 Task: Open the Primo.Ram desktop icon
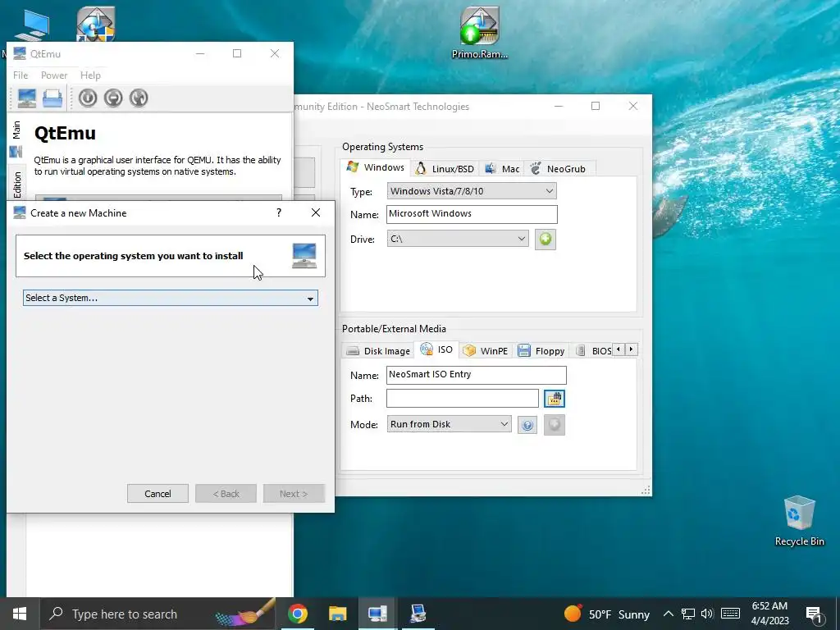[479, 33]
